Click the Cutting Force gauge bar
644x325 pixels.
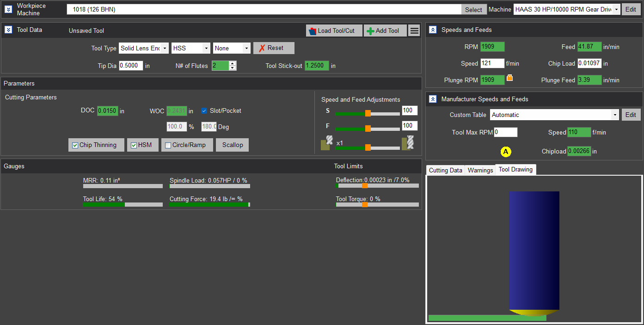[209, 204]
